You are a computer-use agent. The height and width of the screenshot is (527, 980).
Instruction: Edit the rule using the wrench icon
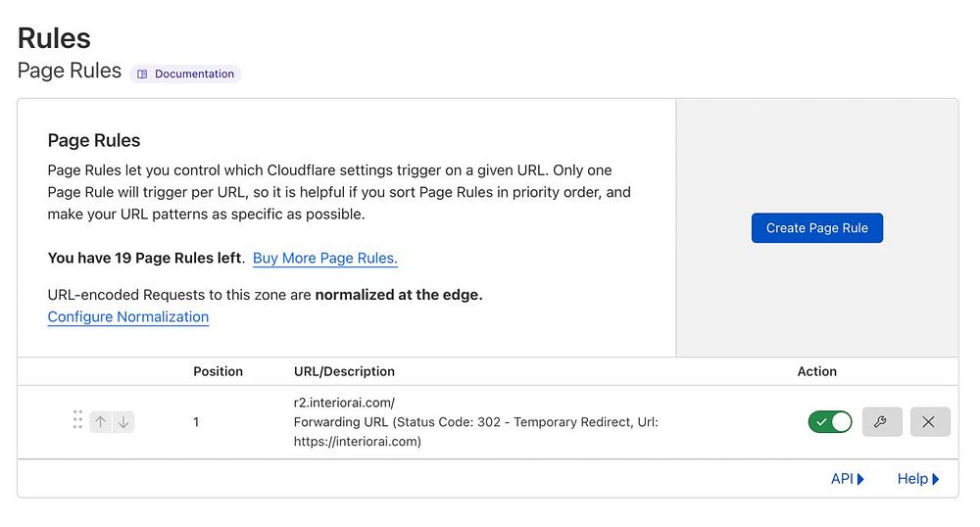(x=882, y=422)
